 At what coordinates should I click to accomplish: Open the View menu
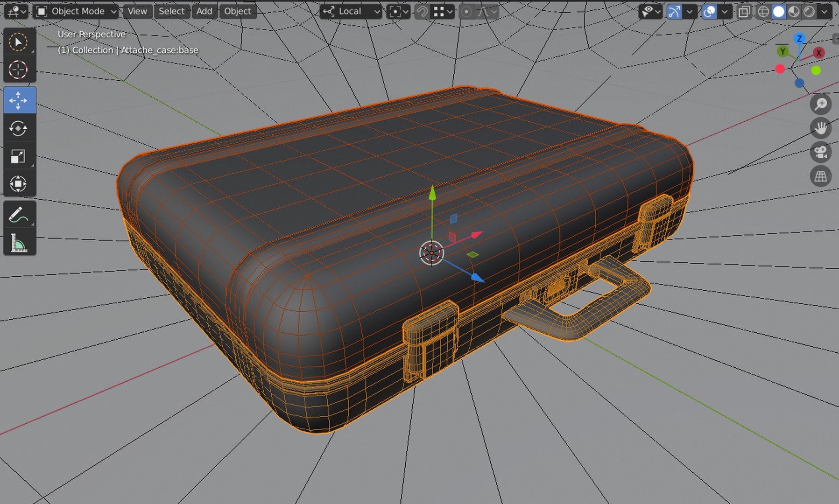pos(137,12)
